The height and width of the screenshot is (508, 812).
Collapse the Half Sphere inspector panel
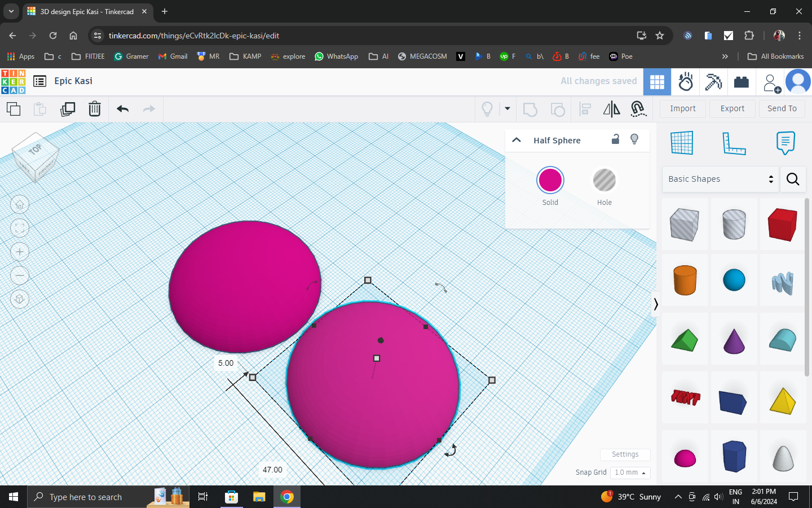517,140
